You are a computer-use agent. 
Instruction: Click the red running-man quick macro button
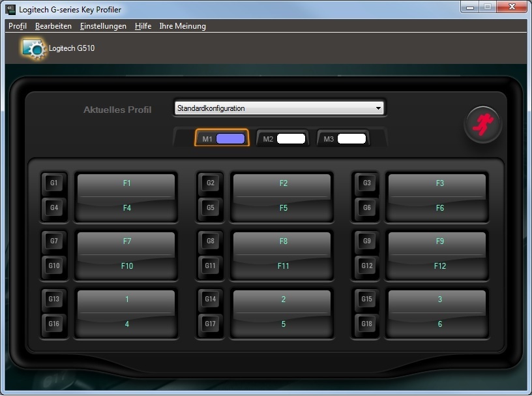[483, 125]
